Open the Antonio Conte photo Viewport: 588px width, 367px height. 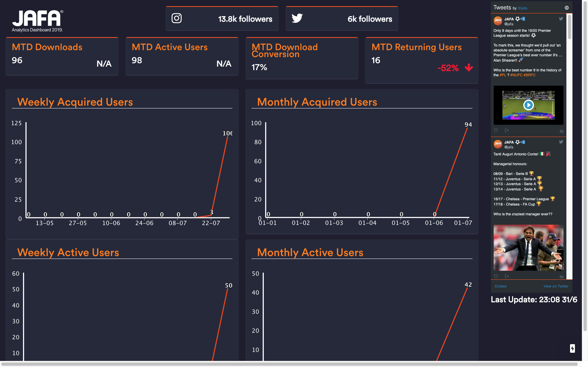[528, 248]
